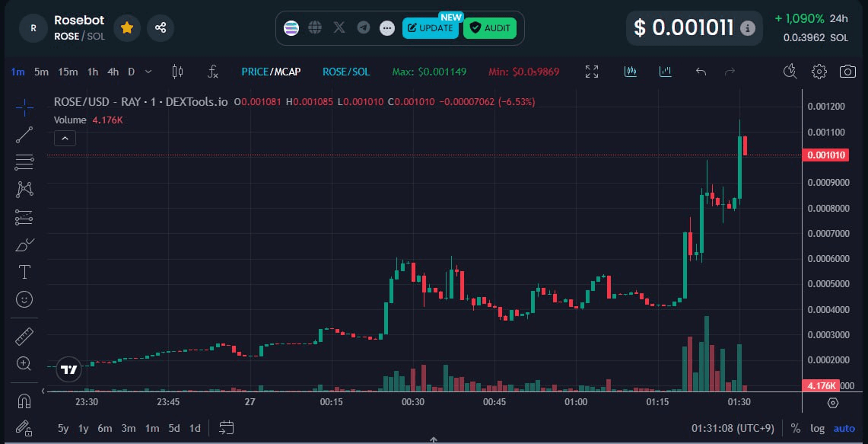This screenshot has height=444, width=868.
Task: Click the candlestick markers icon in top toolbar
Action: [x=631, y=72]
